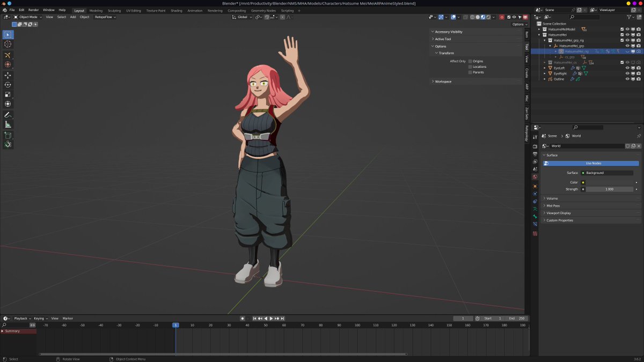Image resolution: width=644 pixels, height=362 pixels.
Task: Play the animation in reverse
Action: [x=266, y=319]
